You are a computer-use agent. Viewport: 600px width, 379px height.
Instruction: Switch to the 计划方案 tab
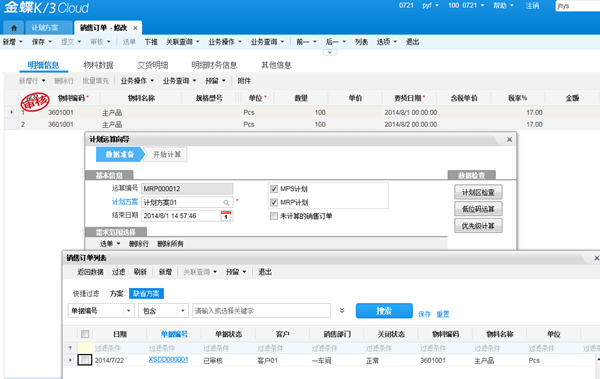[x=45, y=28]
